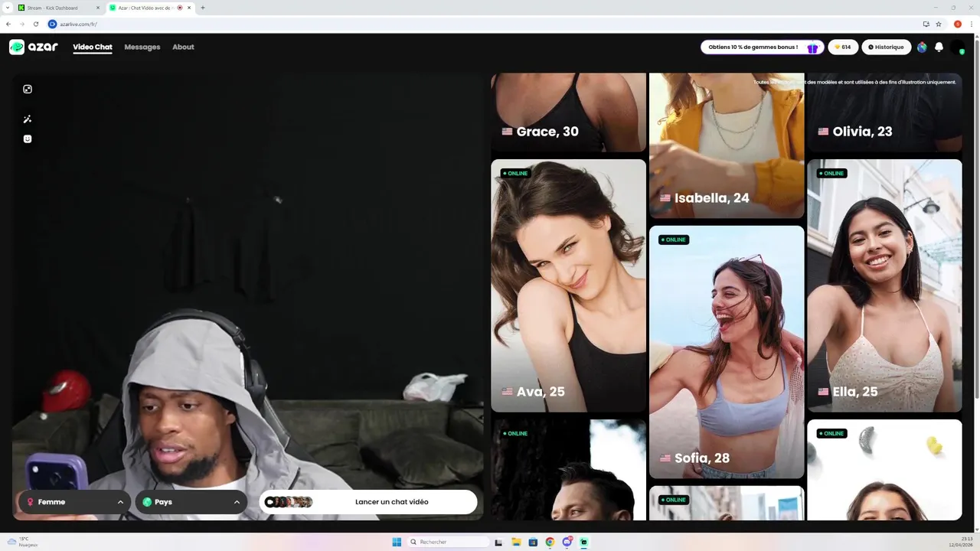The width and height of the screenshot is (980, 551).
Task: Open Ella, 25 profile card
Action: 884,285
